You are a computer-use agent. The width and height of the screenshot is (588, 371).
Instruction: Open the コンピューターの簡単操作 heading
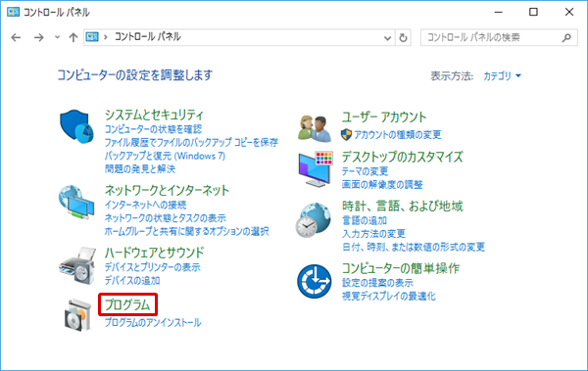coord(401,268)
